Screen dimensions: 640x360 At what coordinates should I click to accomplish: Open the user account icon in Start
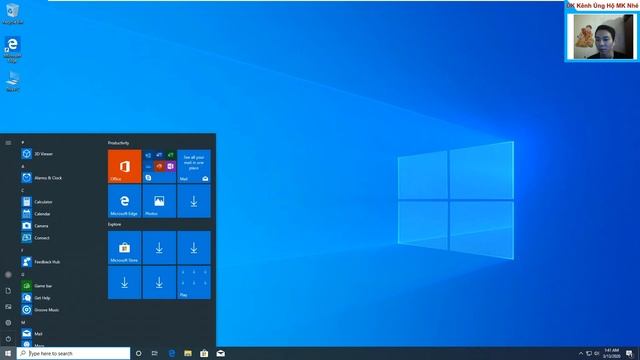[8, 275]
